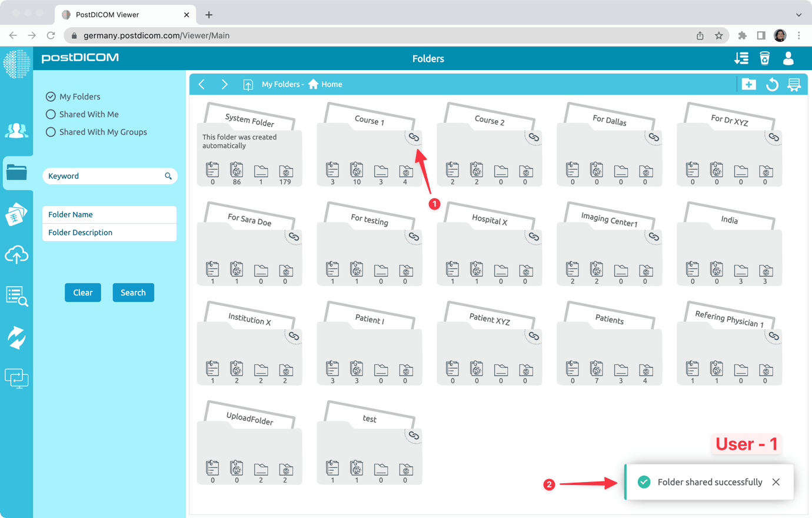The image size is (812, 518).
Task: Open the user account icon
Action: [x=788, y=58]
